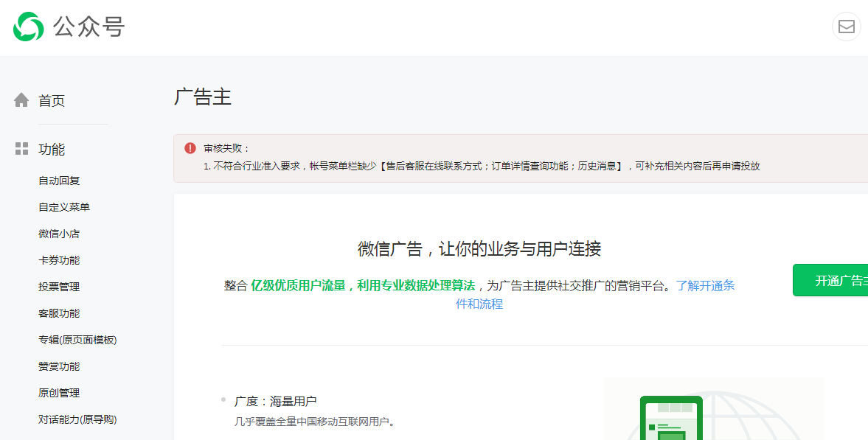Open 专辑(原页面模板) menu item
This screenshot has width=868, height=440.
(77, 340)
